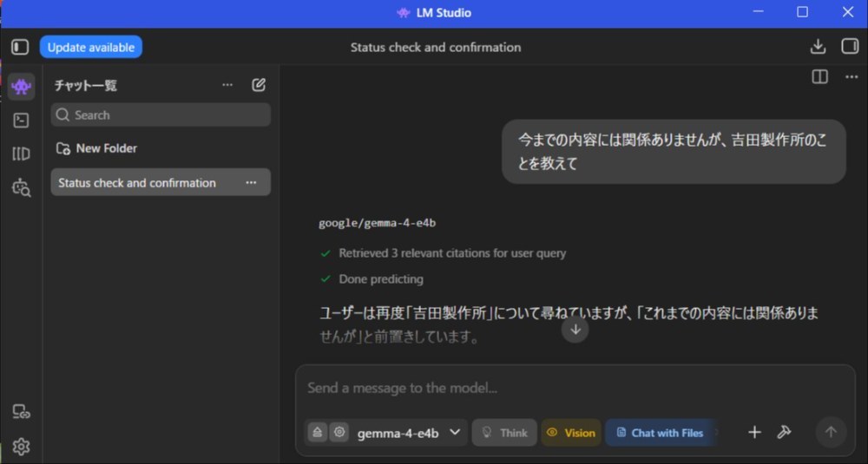868x464 pixels.
Task: Click the message input field
Action: coord(575,388)
